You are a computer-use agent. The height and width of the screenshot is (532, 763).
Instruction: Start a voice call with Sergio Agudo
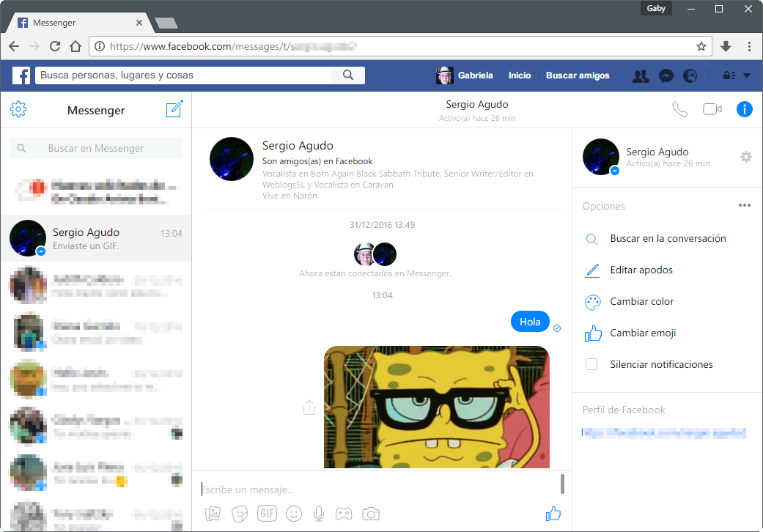tap(679, 108)
